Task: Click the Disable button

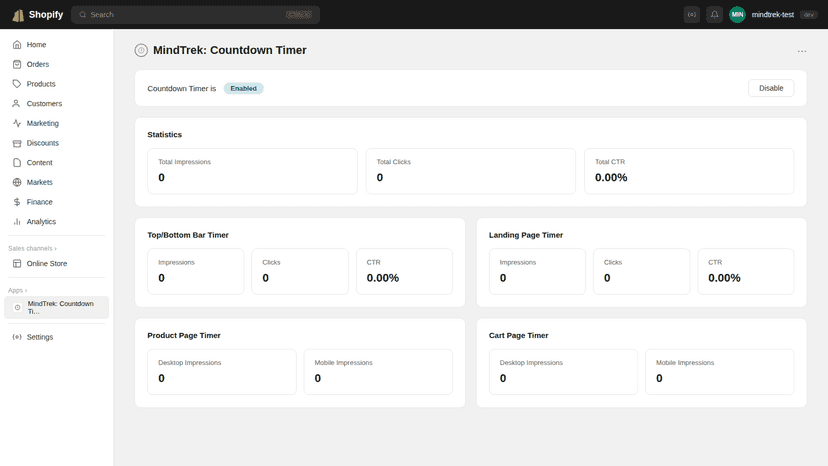Action: (x=771, y=88)
